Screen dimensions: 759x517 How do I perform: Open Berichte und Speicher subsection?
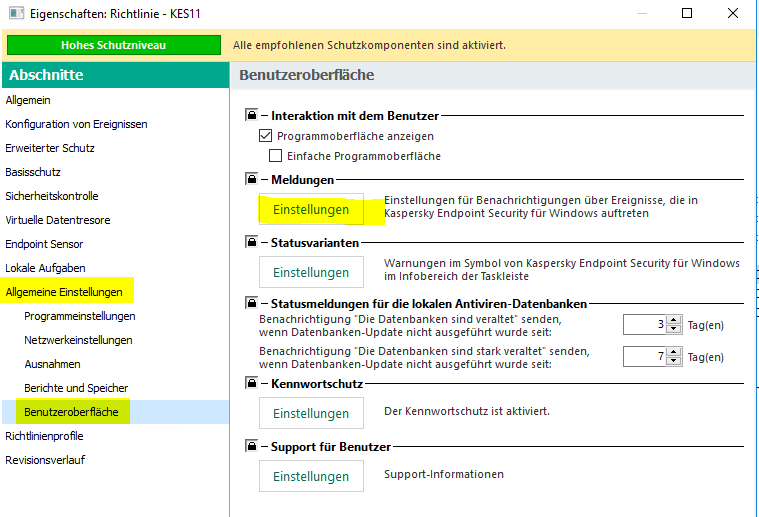click(76, 388)
